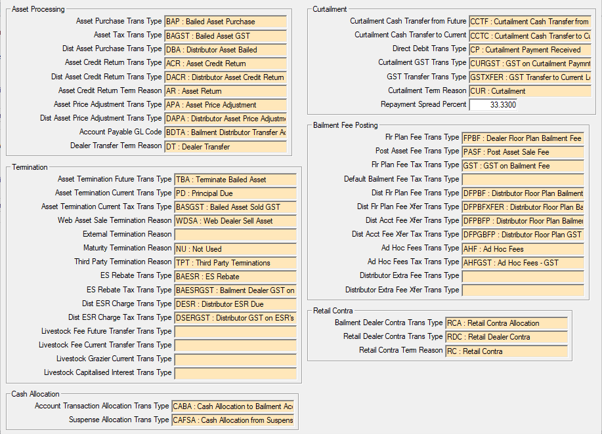Select the Asset Credit Return Term Reason field
602x434 pixels.
225,91
